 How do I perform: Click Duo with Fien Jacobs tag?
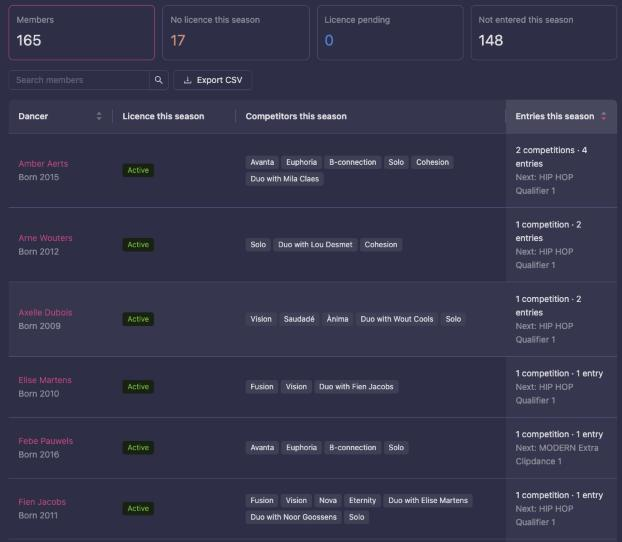tap(356, 387)
